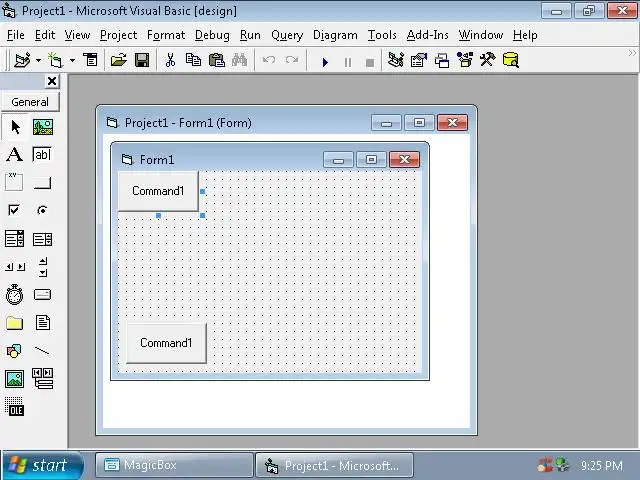Expand the toolbar overflow chevron

pos(632,53)
